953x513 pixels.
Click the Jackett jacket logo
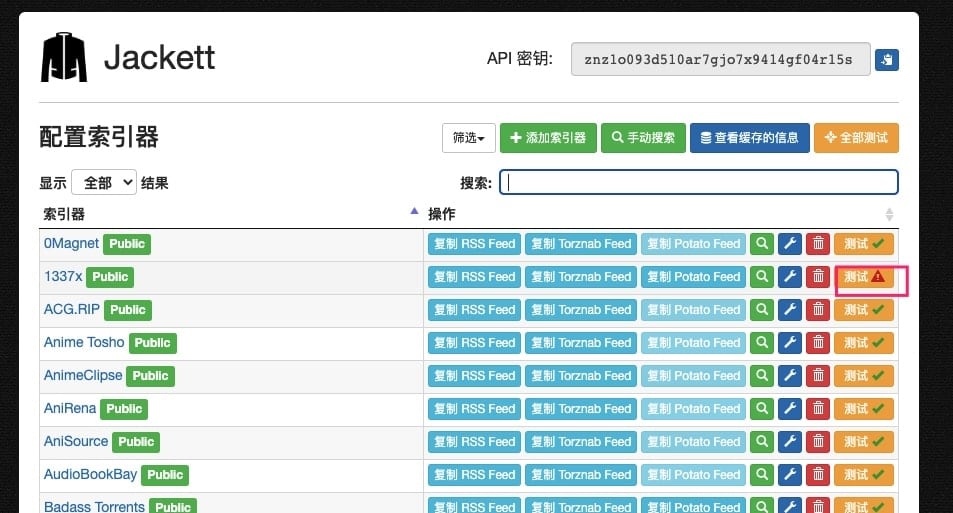64,57
